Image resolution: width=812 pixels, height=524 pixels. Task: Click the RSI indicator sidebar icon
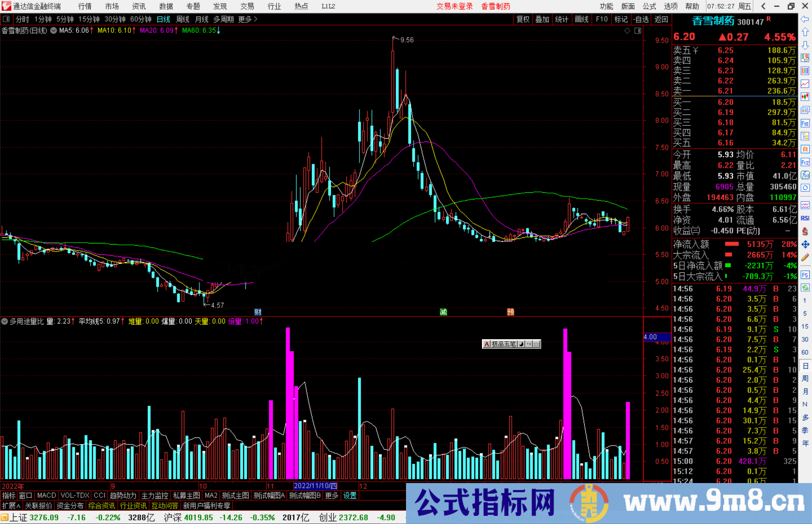(x=805, y=218)
